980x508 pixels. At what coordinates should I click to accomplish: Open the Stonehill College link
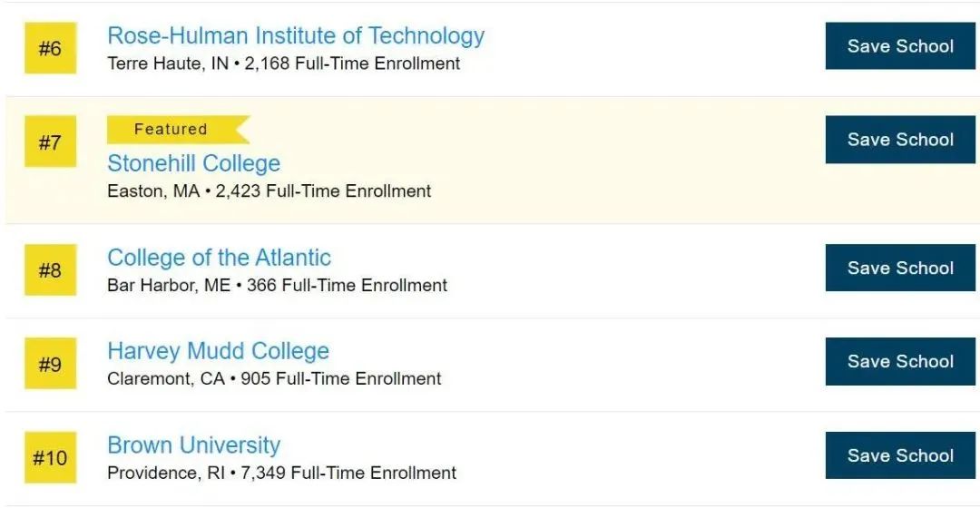[194, 163]
